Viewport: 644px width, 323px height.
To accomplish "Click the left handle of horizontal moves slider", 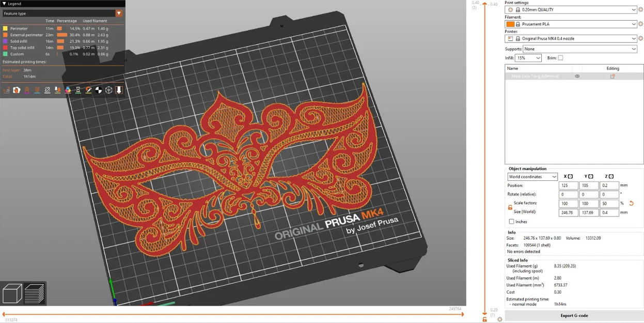I will (4, 314).
